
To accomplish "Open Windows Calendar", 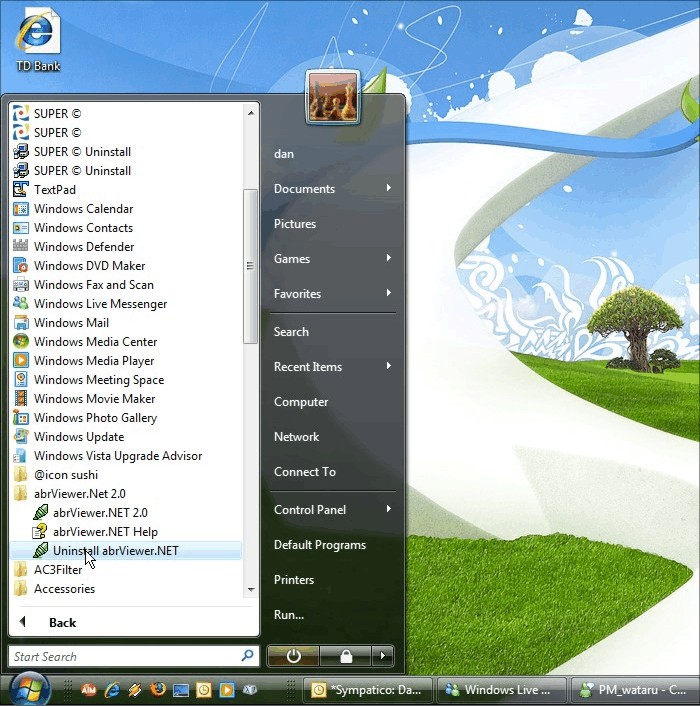I will 83,209.
